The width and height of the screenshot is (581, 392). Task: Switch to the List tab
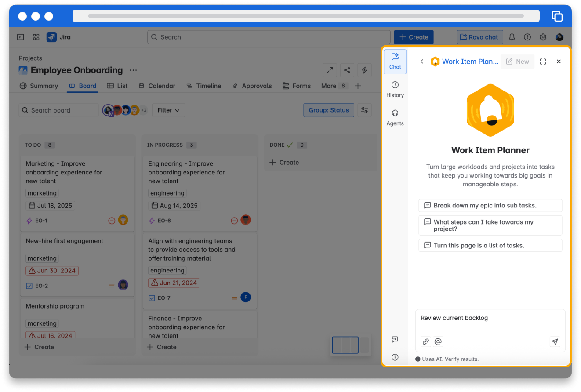(117, 86)
